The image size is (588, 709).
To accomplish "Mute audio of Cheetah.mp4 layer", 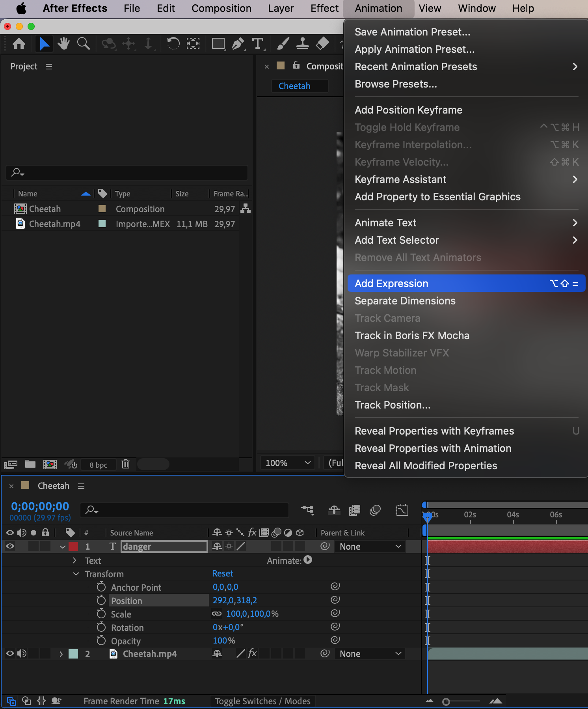I will (x=22, y=653).
